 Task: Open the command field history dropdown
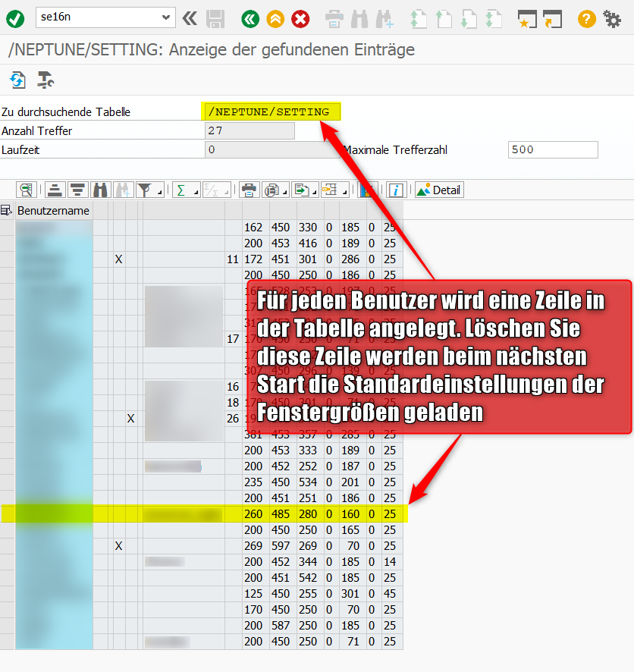(166, 17)
